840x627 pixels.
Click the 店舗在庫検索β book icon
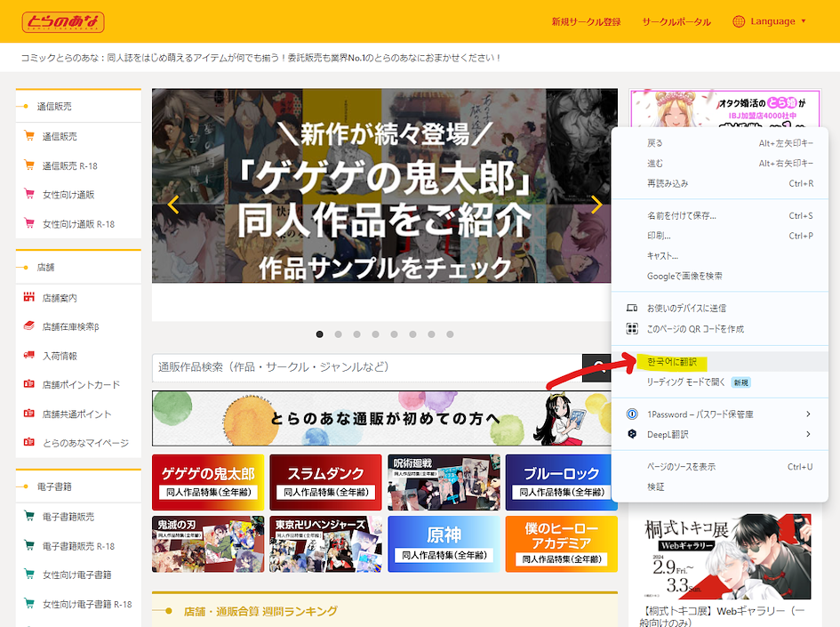click(29, 326)
